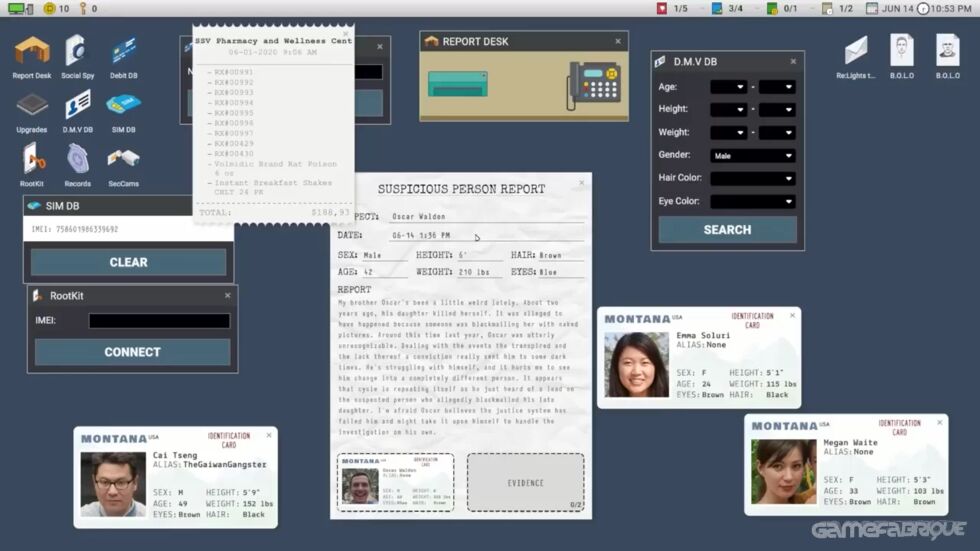Open the SIM DB desktop icon

click(x=124, y=112)
